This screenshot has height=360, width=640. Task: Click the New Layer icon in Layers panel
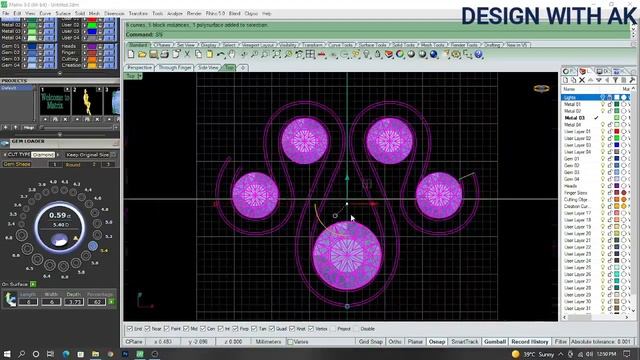[x=566, y=80]
